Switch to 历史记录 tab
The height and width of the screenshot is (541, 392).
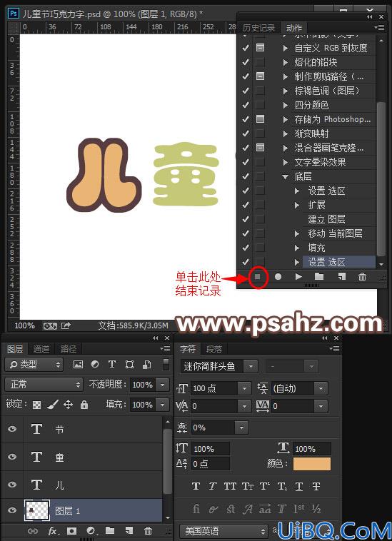258,28
